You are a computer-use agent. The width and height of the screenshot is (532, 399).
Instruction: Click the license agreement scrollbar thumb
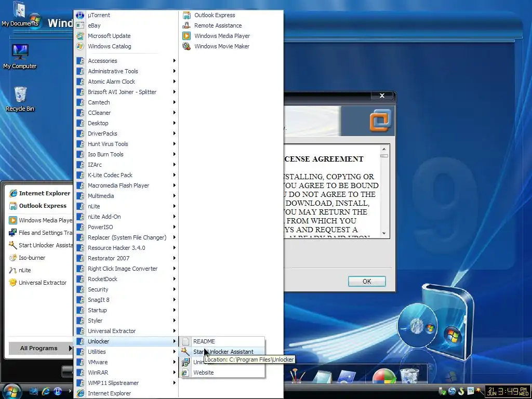tap(384, 156)
